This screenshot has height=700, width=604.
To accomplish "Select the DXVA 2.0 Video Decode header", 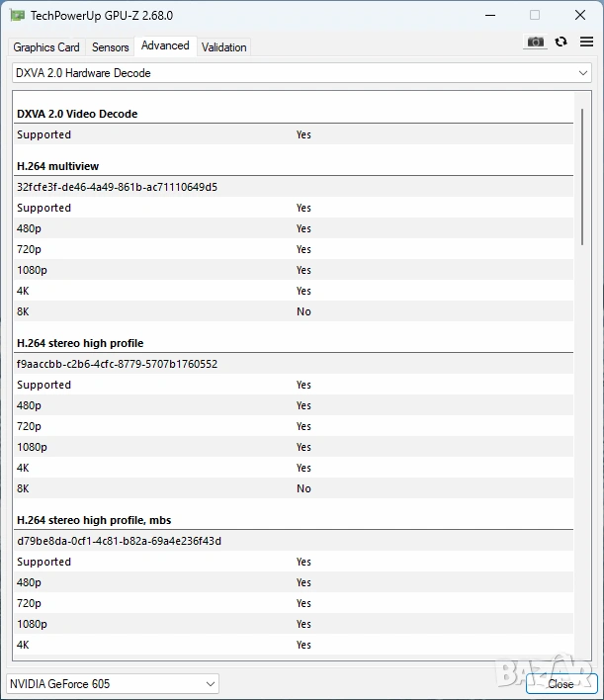I will [77, 114].
